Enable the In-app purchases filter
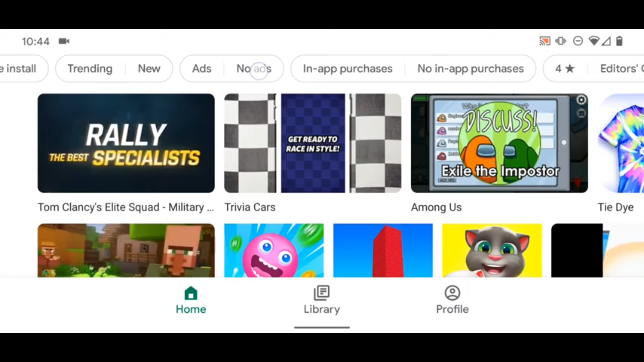Viewport: 644px width, 362px height. pyautogui.click(x=347, y=68)
